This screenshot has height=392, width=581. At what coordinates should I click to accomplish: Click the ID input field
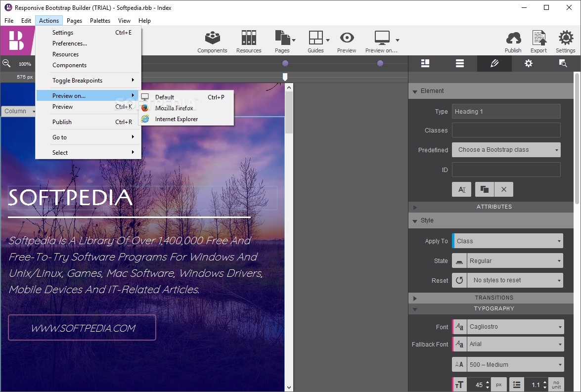[x=506, y=170]
